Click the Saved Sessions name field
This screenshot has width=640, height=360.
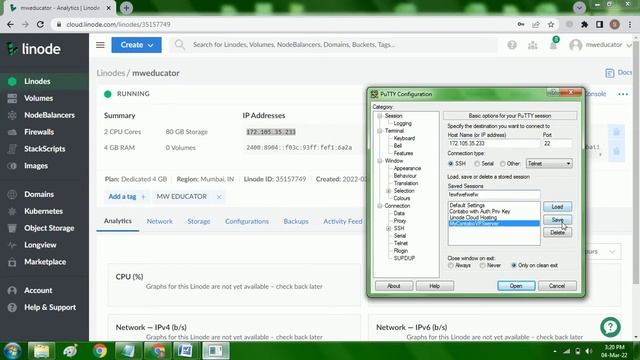pyautogui.click(x=493, y=195)
